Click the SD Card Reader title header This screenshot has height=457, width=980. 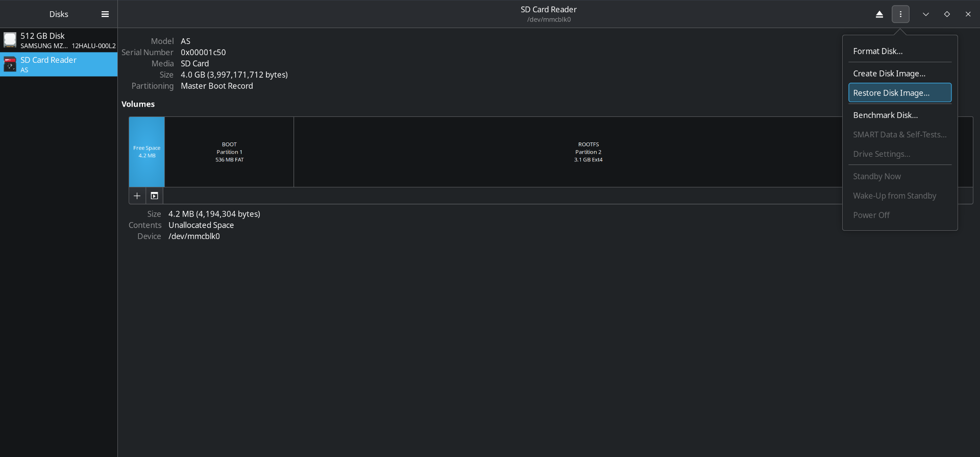coord(548,10)
